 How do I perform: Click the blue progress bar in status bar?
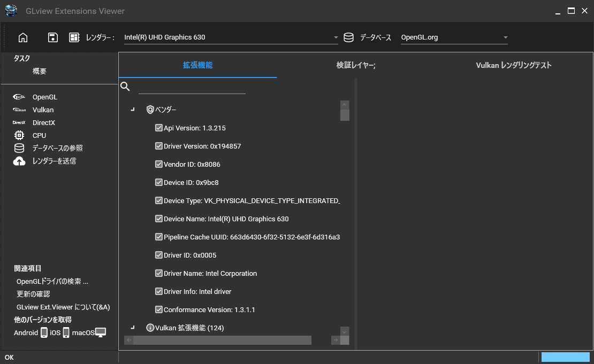pyautogui.click(x=566, y=357)
